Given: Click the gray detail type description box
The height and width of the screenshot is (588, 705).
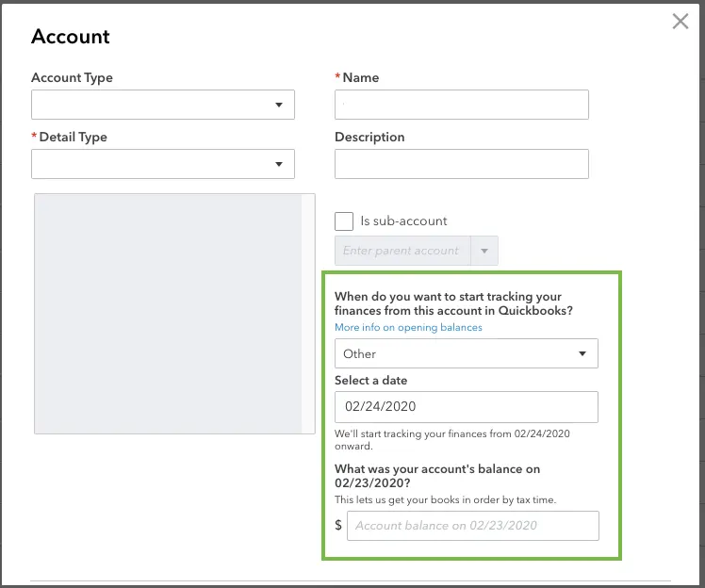Looking at the screenshot, I should pyautogui.click(x=168, y=314).
